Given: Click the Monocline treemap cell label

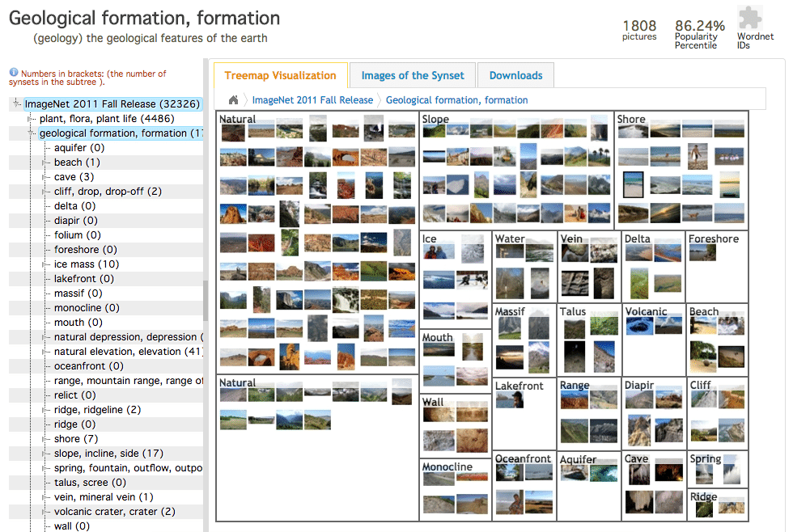Looking at the screenshot, I should (447, 467).
